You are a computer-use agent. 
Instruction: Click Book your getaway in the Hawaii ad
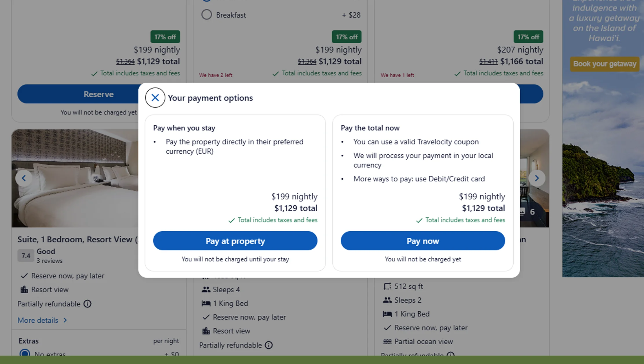604,64
